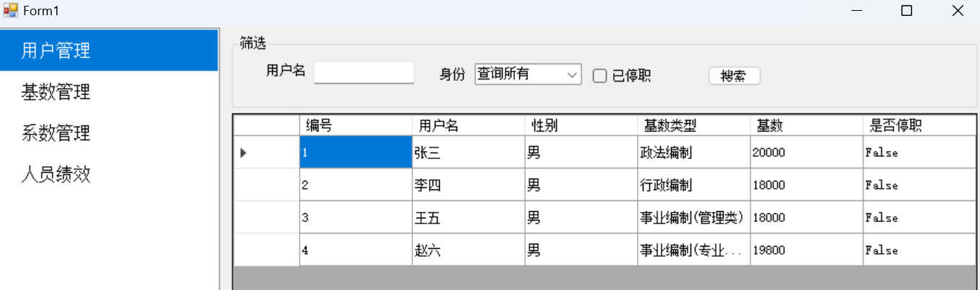The height and width of the screenshot is (290, 980).
Task: Click the 搜索 button
Action: [x=734, y=76]
